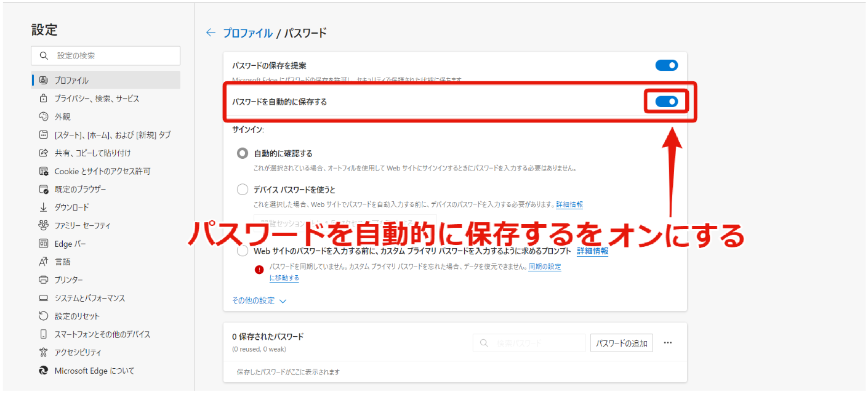This screenshot has width=868, height=394.
Task: Click the プリンター printer icon
Action: pos(43,279)
